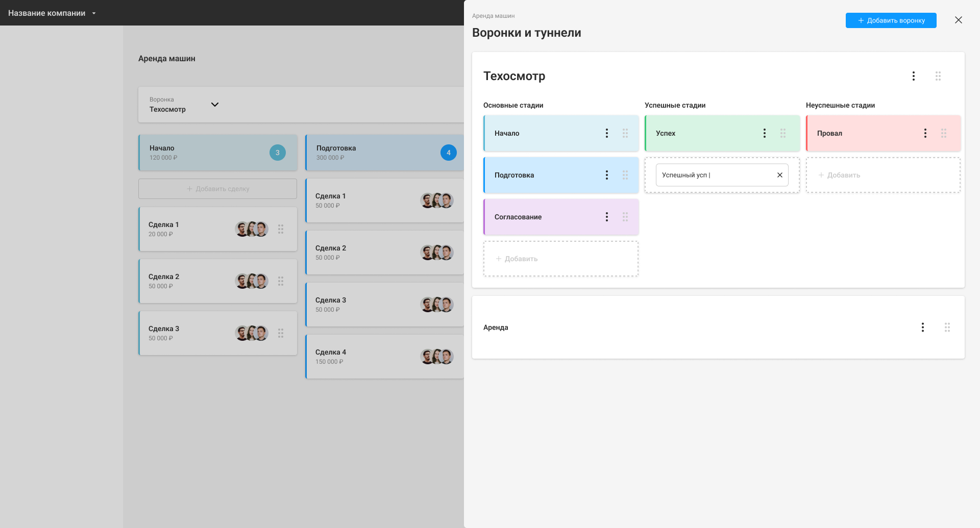Open options menu for Начало stage

[x=606, y=133]
